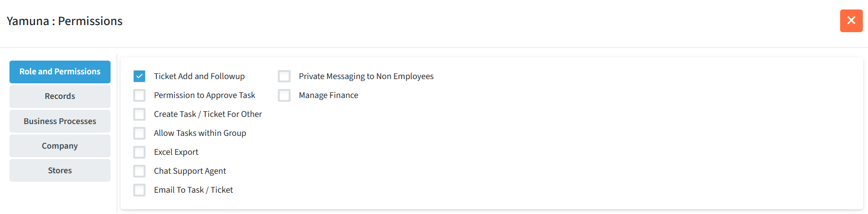Toggle Chat Support Agent permission
868x214 pixels.
tap(139, 171)
